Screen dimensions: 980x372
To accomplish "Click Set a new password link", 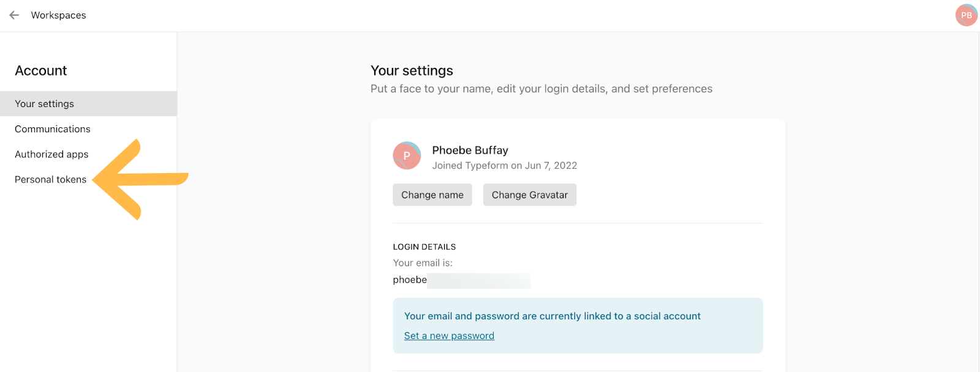I will coord(449,335).
